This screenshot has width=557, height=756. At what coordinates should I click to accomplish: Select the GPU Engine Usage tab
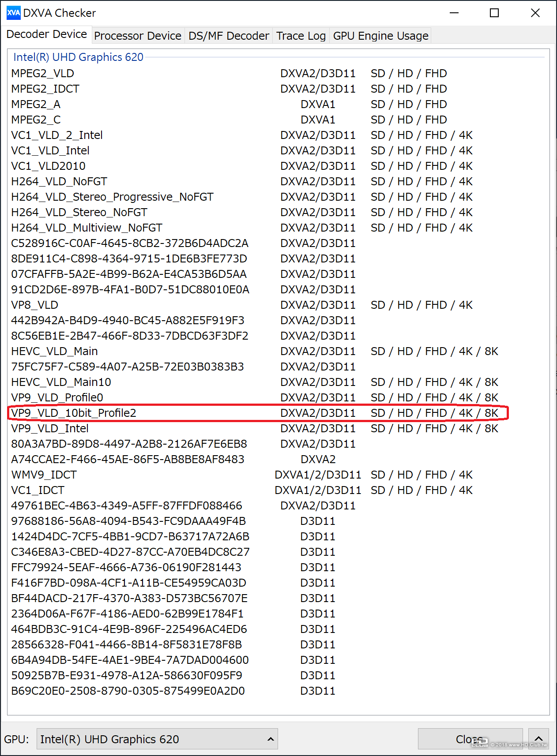380,36
